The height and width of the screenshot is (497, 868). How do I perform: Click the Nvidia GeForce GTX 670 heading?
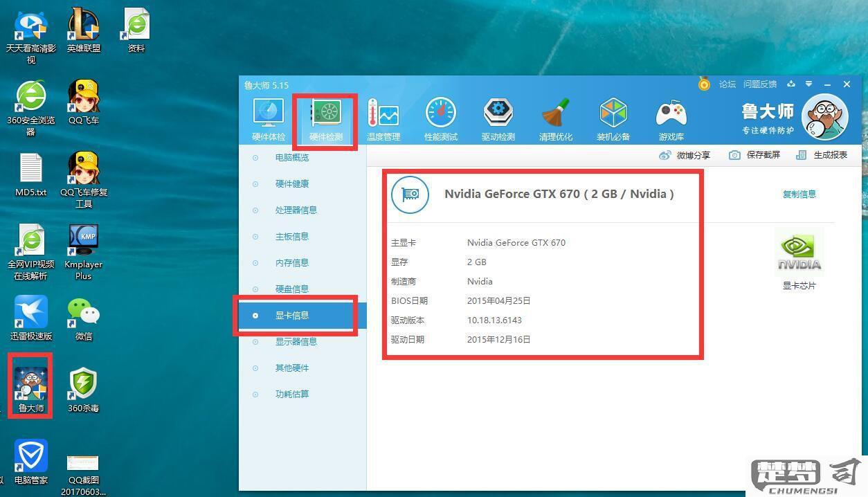559,194
